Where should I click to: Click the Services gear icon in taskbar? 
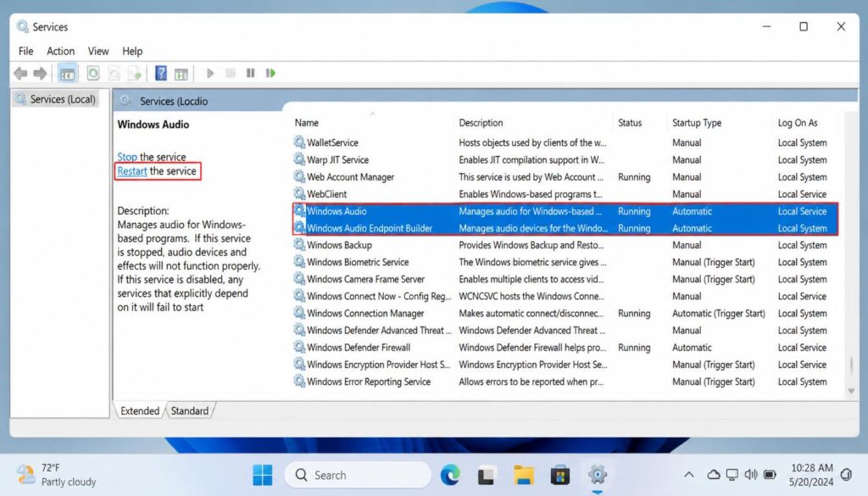pos(598,475)
